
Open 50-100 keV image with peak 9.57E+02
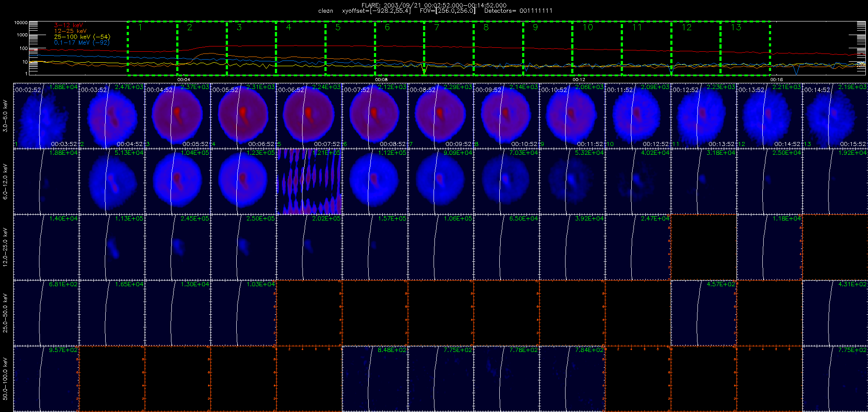click(x=46, y=378)
